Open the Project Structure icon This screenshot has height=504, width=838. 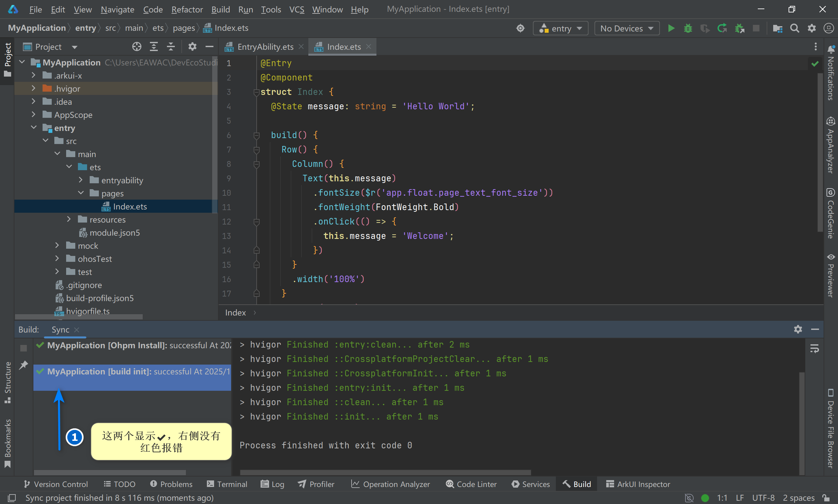point(777,28)
